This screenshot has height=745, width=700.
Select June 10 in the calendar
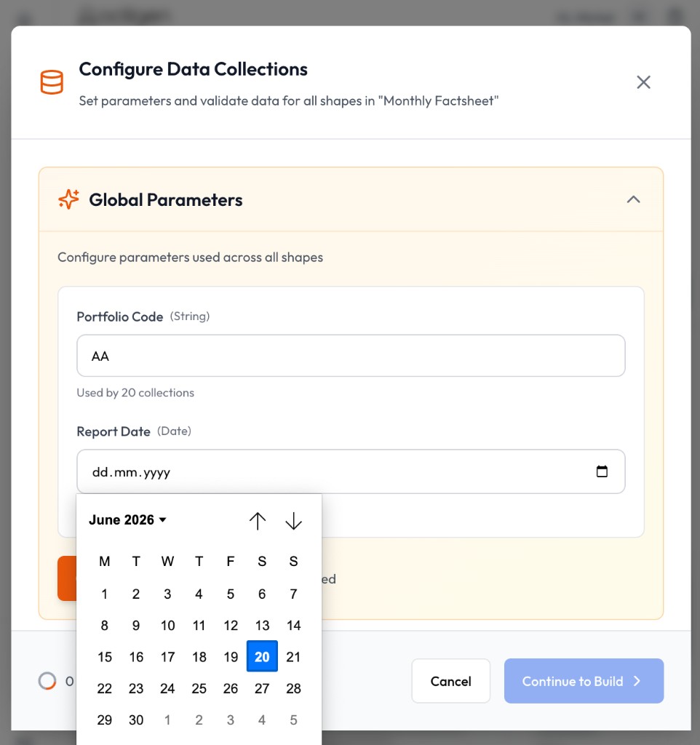pos(167,625)
